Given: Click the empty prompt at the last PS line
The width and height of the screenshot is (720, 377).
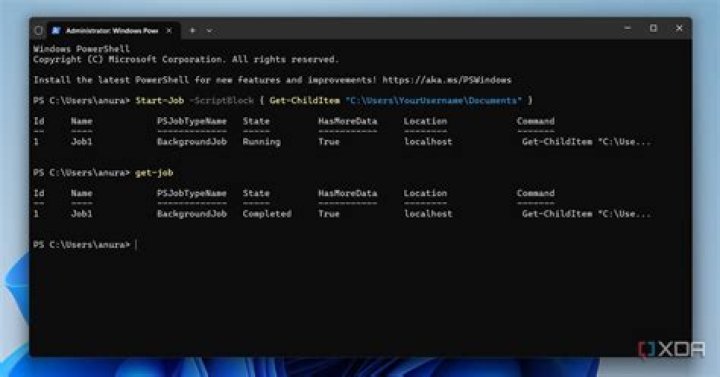Looking at the screenshot, I should [x=136, y=245].
